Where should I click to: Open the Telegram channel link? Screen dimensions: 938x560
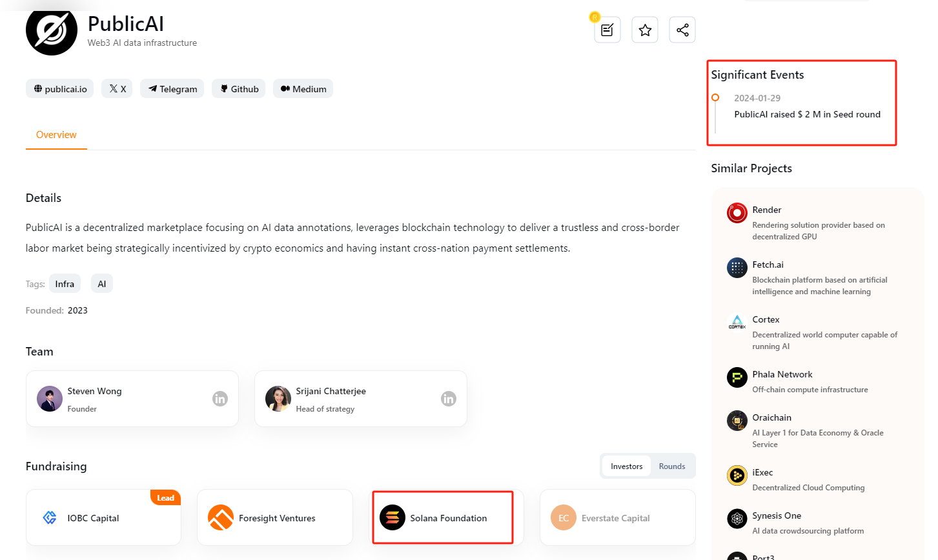tap(172, 89)
